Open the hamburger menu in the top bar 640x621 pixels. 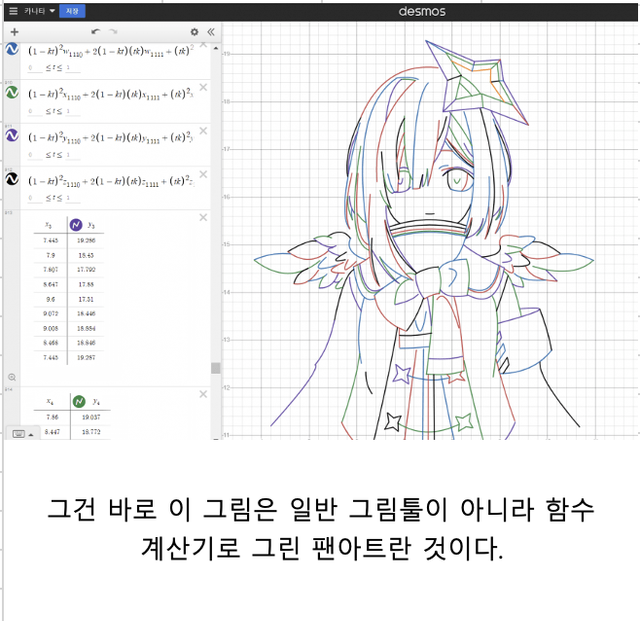point(13,11)
